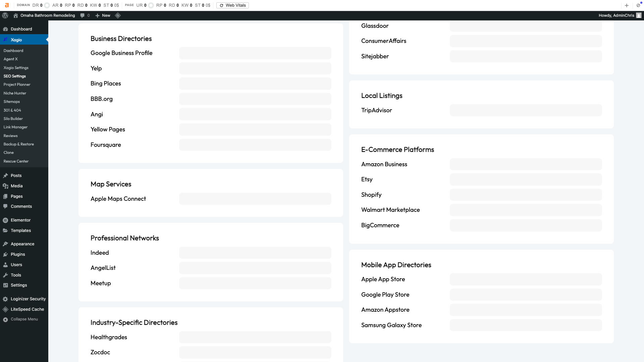644x362 pixels.
Task: Open Plugins plug icon
Action: click(5, 254)
